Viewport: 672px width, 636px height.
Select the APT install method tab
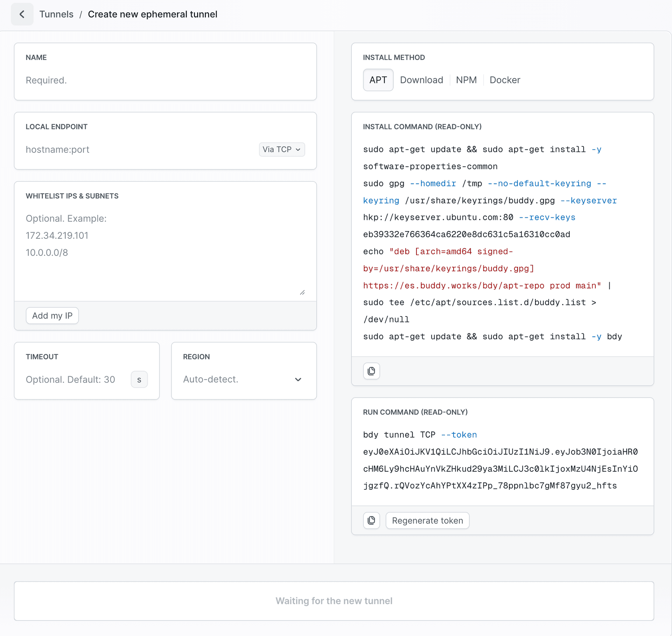(378, 80)
